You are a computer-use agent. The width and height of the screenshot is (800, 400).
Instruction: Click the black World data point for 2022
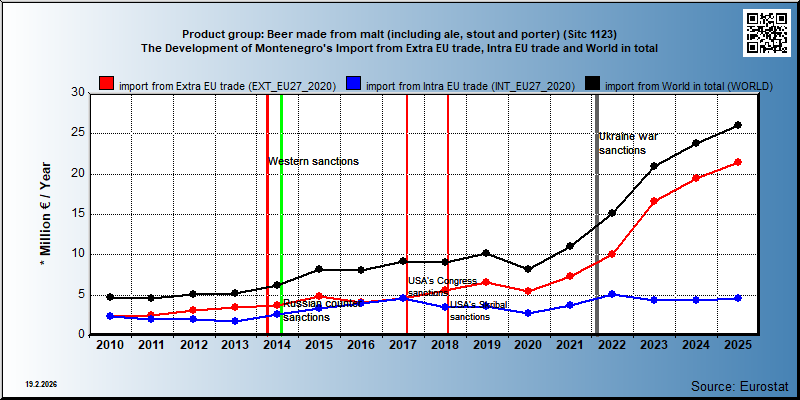click(x=612, y=213)
